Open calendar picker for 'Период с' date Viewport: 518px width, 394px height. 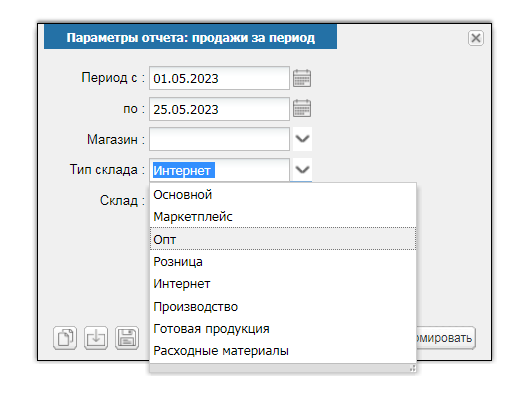coord(302,78)
